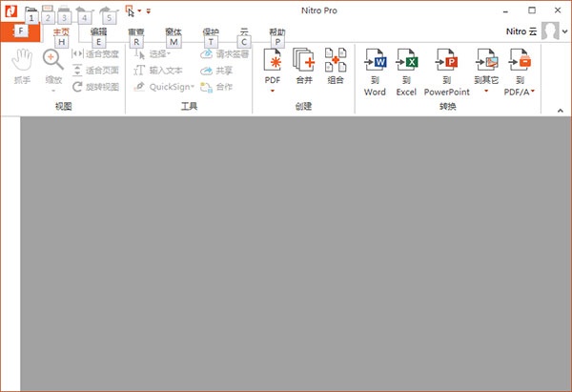The height and width of the screenshot is (392, 572).
Task: Close the Nitro Pro window
Action: pos(558,10)
